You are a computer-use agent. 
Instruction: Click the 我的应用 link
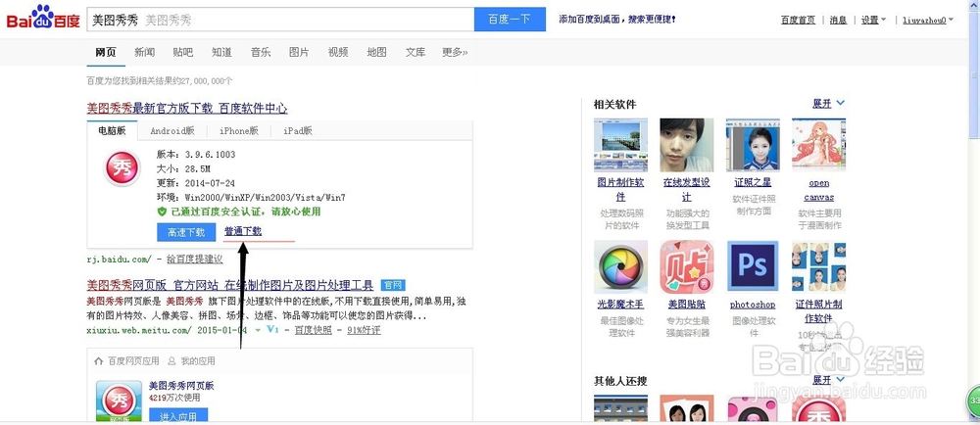tap(198, 360)
